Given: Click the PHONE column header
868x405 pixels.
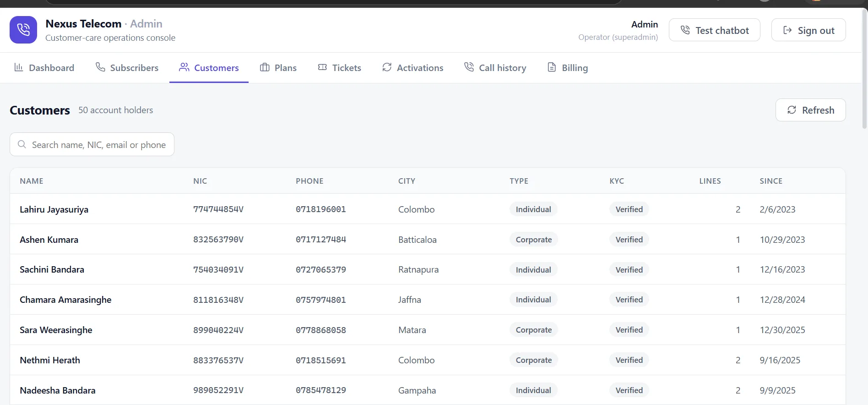Looking at the screenshot, I should 309,181.
